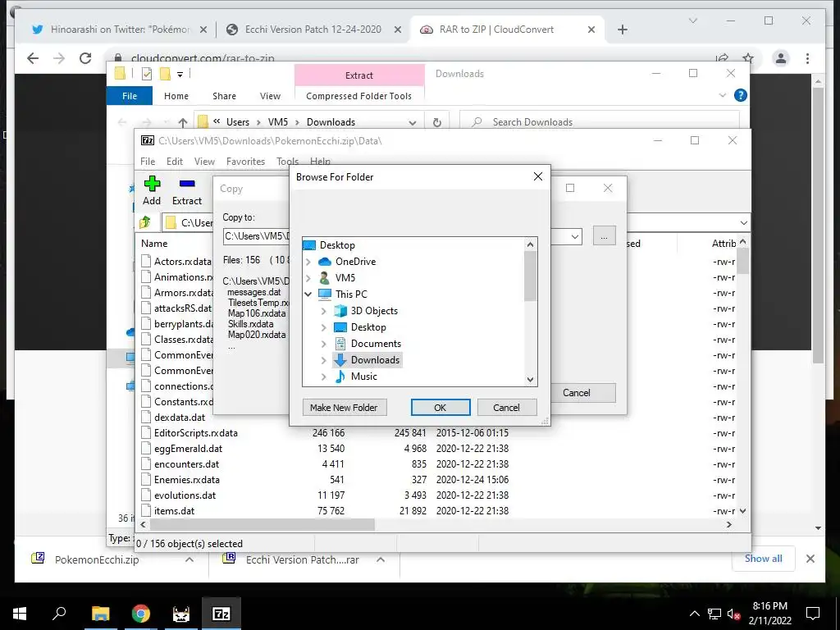Click Show all downloads
Image resolution: width=840 pixels, height=630 pixels.
click(764, 558)
